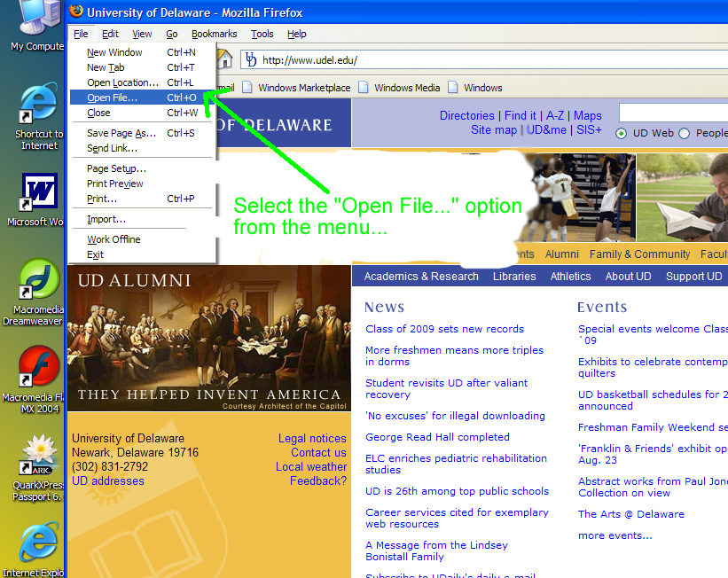Open the Windows Marketplace bookmark
This screenshot has width=728, height=578.
coord(297,88)
